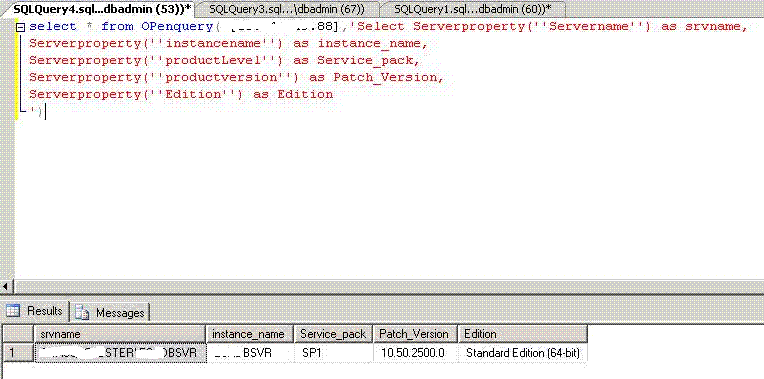Place cursor at the end of the Serverproperty Edition line

click(334, 95)
